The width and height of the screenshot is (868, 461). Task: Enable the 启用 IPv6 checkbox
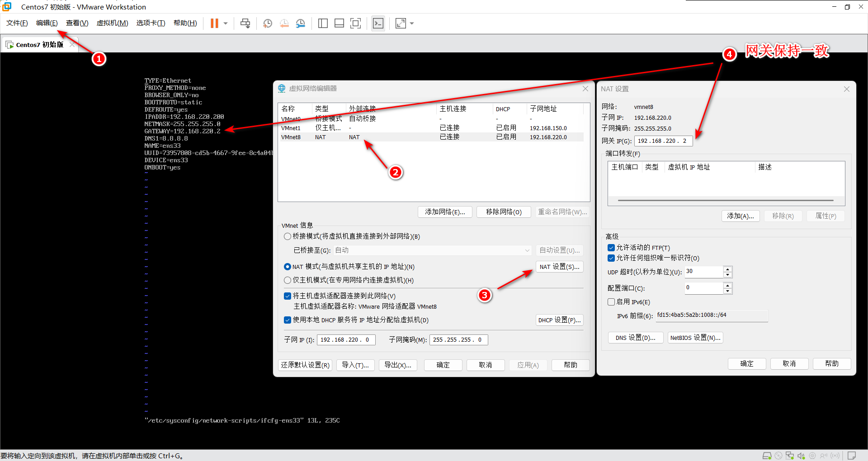611,302
